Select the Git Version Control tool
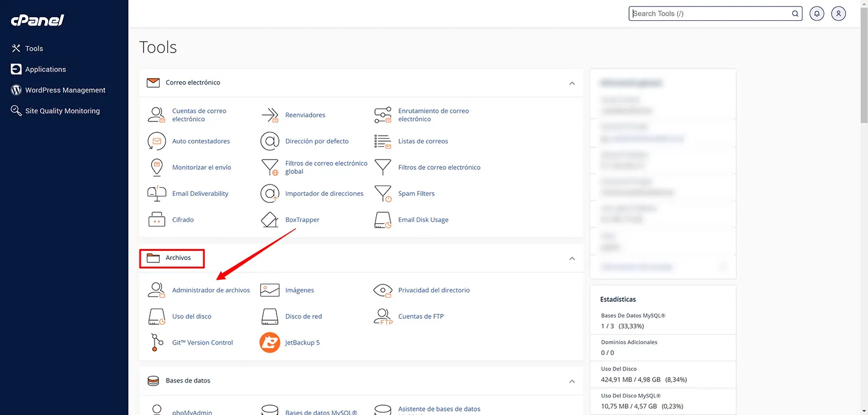The image size is (868, 415). [203, 342]
